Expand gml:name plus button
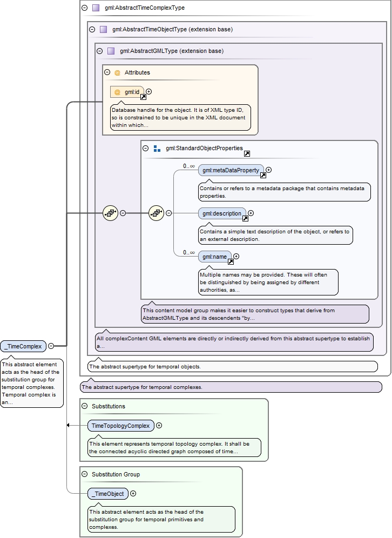This screenshot has height=538, width=392. click(236, 256)
